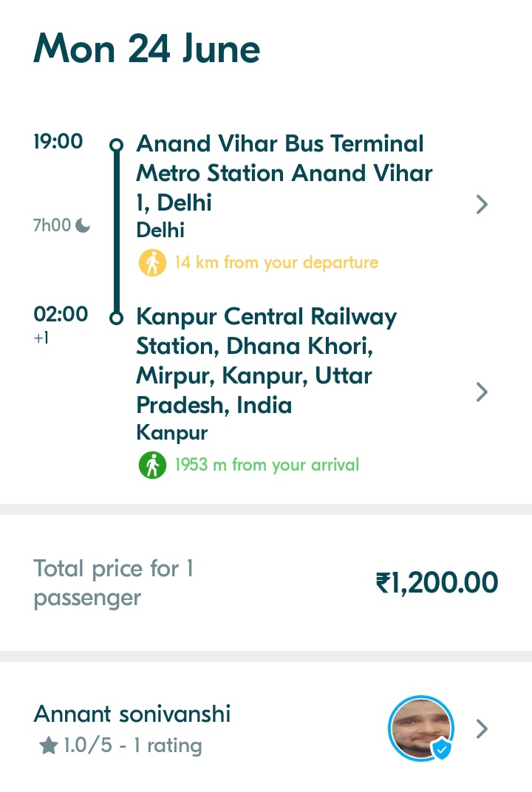Tap 14 km from your departure label
Image resolution: width=532 pixels, height=792 pixels.
pyautogui.click(x=276, y=263)
